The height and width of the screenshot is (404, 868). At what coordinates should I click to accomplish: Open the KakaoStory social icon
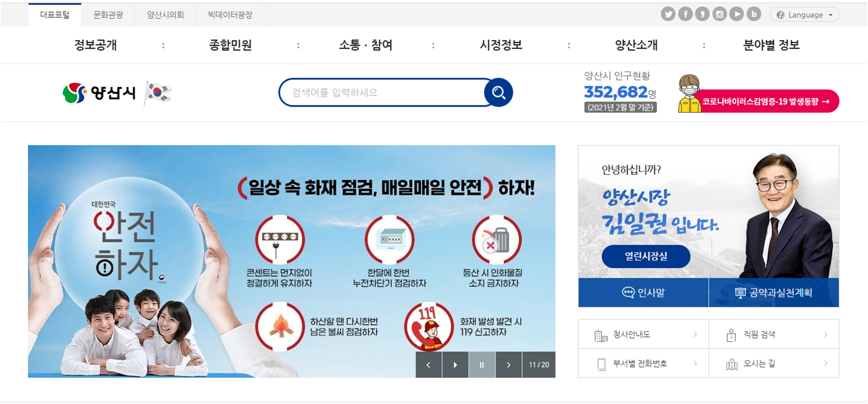(702, 14)
